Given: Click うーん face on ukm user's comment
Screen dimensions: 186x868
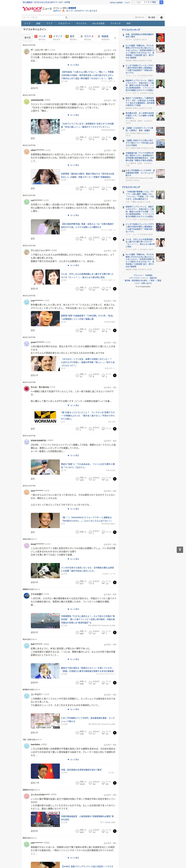Looking at the screenshot, I should click(x=104, y=188).
